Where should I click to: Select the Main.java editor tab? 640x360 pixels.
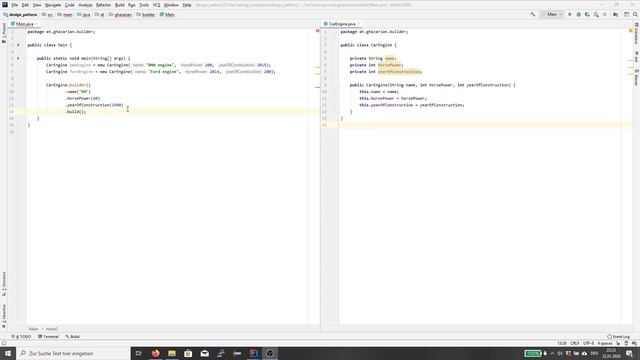point(24,24)
